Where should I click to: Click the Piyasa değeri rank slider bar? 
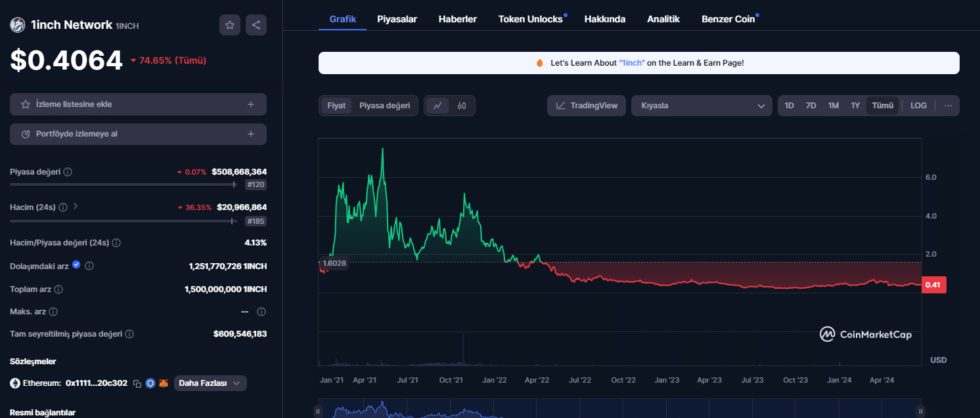tap(123, 185)
